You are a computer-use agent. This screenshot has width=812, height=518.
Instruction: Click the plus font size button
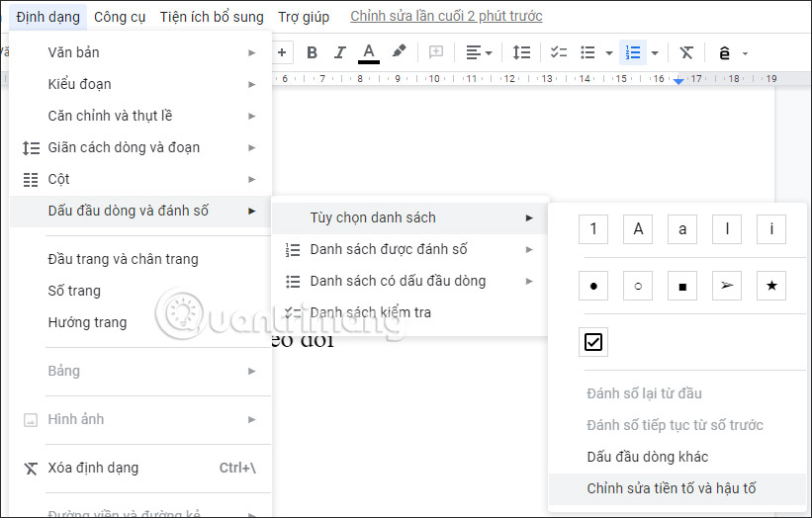pyautogui.click(x=282, y=52)
